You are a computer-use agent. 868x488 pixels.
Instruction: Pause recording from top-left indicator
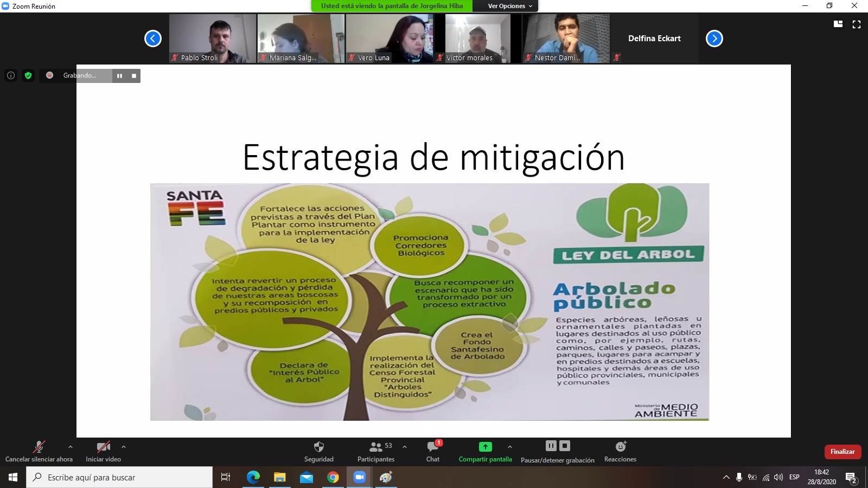(x=119, y=76)
